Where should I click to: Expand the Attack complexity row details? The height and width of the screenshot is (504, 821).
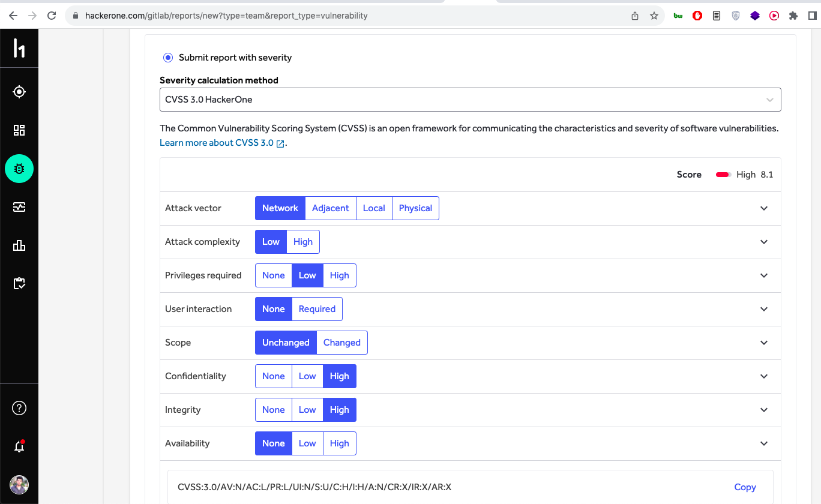[764, 242]
